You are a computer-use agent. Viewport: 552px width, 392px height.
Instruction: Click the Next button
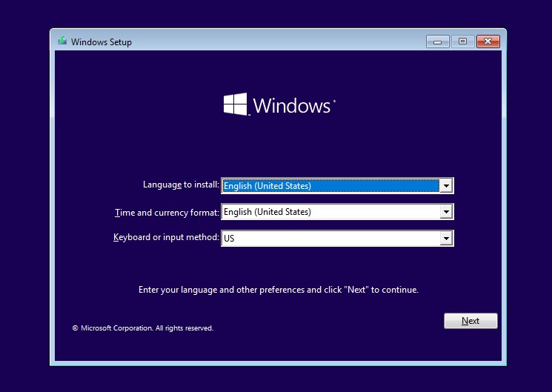(x=470, y=321)
